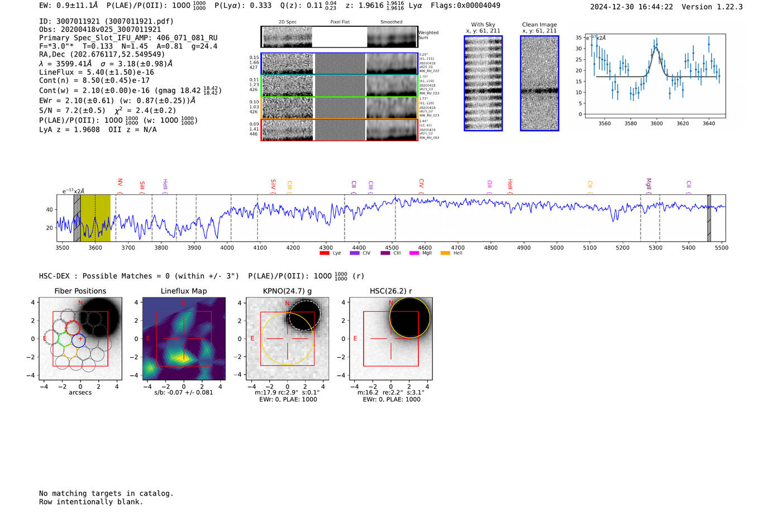Screen dimensions: 782x532
Task: Select the blue-framed Pixel Flat panel
Action: click(340, 64)
